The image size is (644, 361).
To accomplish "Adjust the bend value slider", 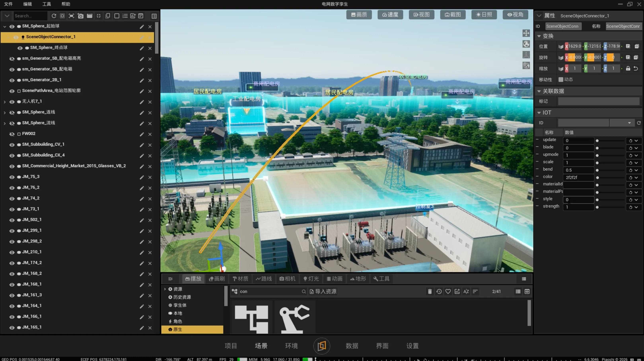I will coord(597,170).
